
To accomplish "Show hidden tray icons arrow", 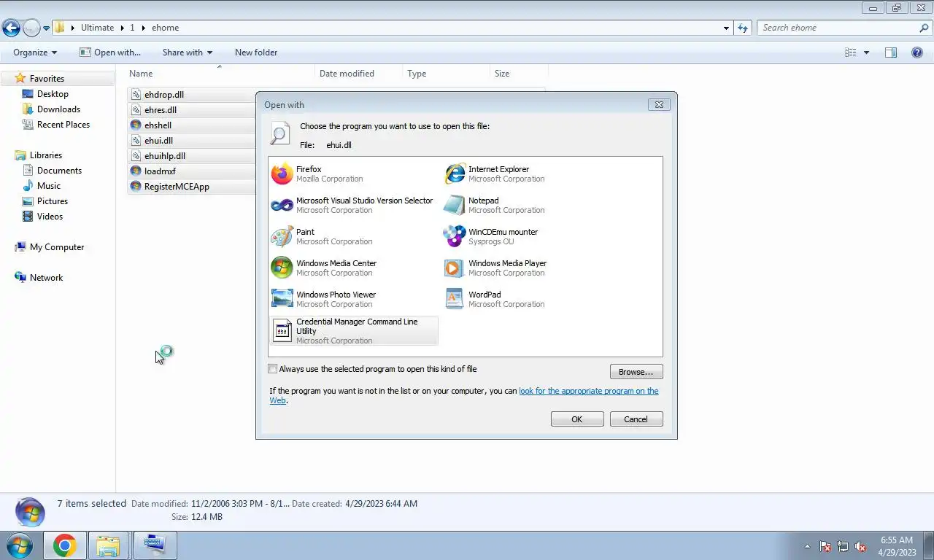I will [x=807, y=546].
